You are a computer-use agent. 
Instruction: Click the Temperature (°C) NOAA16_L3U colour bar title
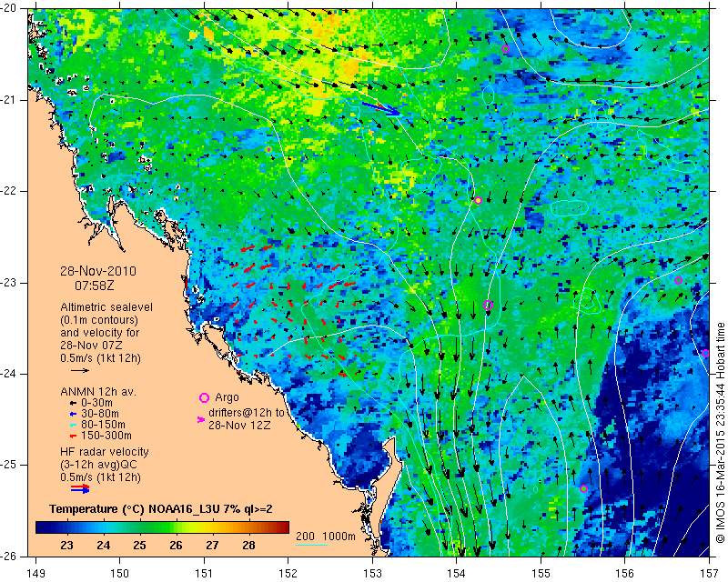click(x=161, y=509)
